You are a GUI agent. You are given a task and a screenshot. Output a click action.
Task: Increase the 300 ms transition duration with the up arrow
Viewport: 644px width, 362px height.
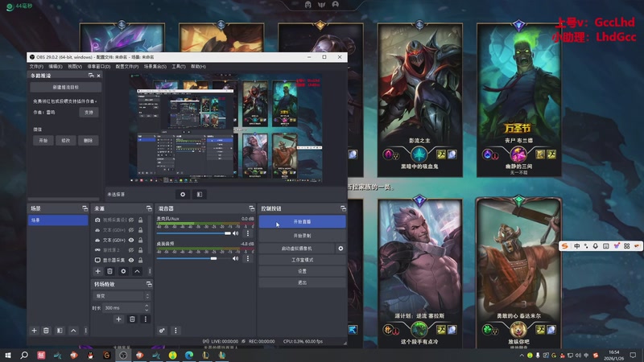tap(147, 306)
